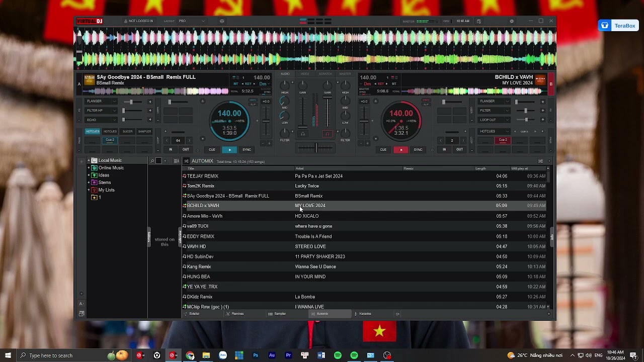Double the loop length on deck A
Image resolution: width=644 pixels, height=362 pixels.
pyautogui.click(x=189, y=141)
